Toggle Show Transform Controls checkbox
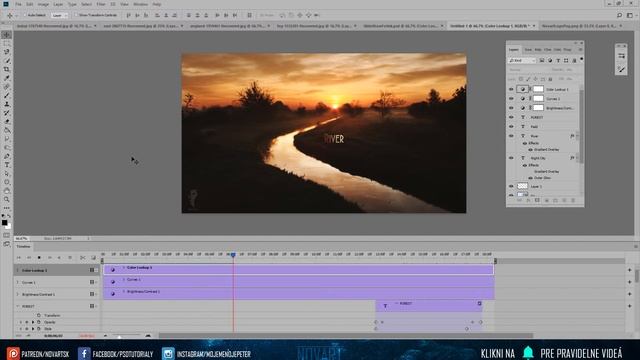The image size is (640, 360). pyautogui.click(x=76, y=15)
